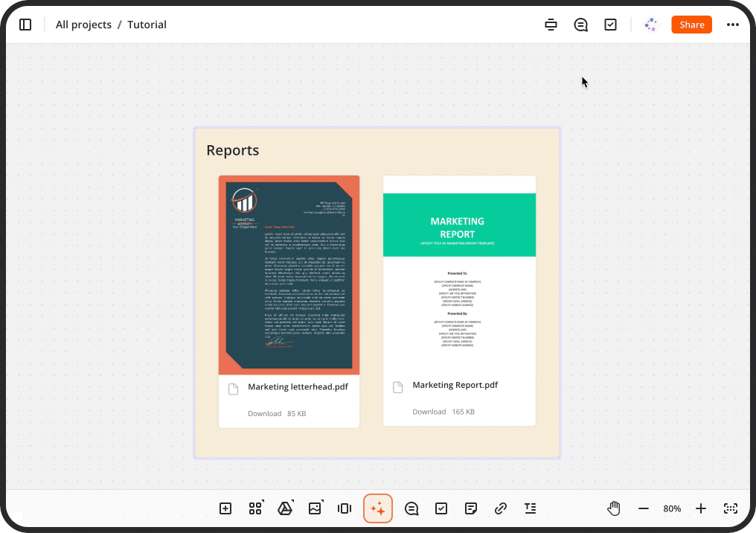Activate the AI sparkles tool
The width and height of the screenshot is (756, 533).
point(378,508)
